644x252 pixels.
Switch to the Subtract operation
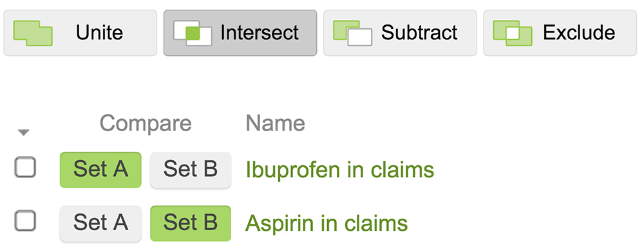[419, 33]
